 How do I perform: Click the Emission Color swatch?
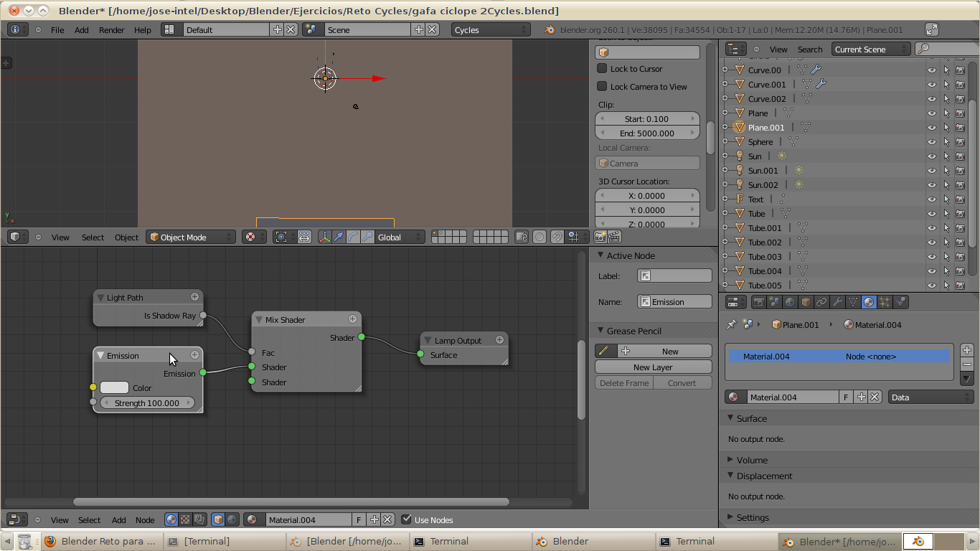pos(114,387)
